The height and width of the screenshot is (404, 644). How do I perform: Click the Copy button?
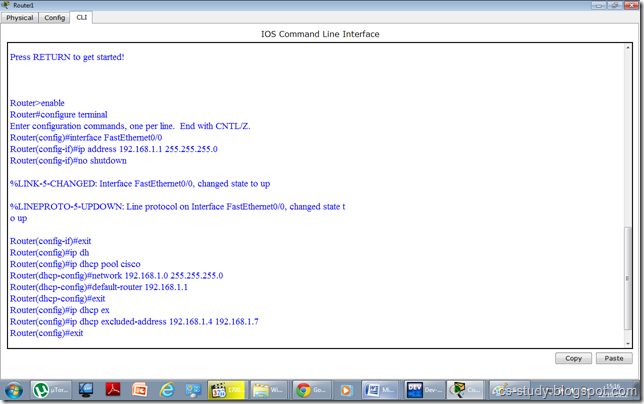coord(573,358)
